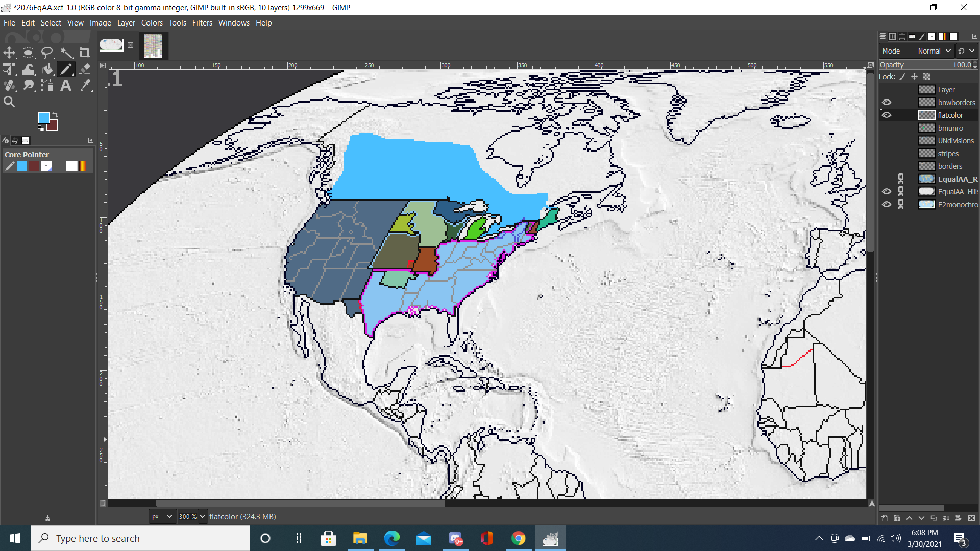Image resolution: width=980 pixels, height=551 pixels.
Task: Select the Zoom magnifier tool
Action: (9, 102)
